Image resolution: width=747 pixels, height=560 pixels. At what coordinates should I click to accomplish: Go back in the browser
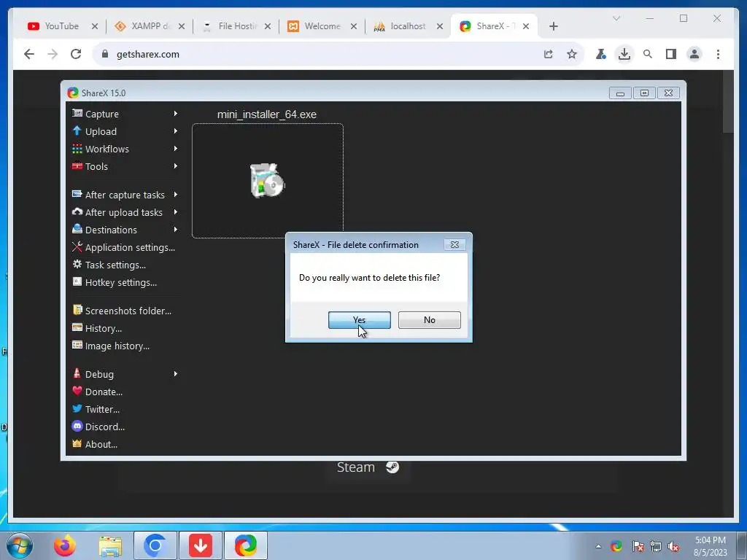29,54
